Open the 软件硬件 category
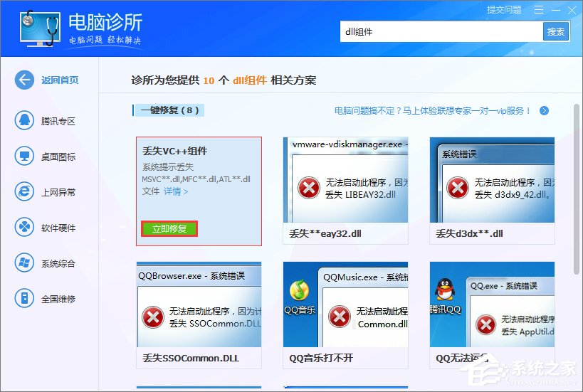This screenshot has width=583, height=392. coord(58,228)
